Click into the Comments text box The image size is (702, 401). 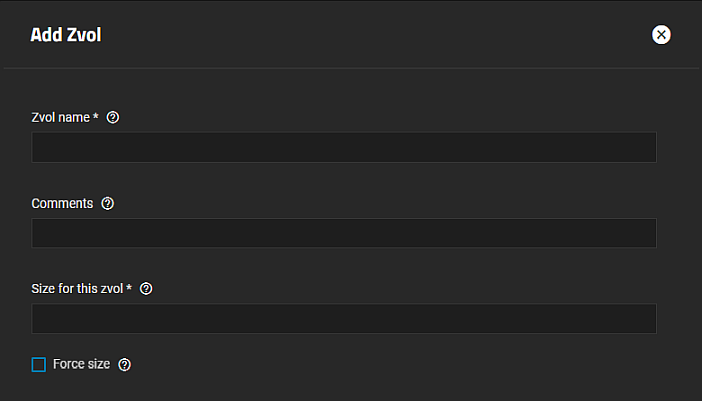tap(344, 233)
